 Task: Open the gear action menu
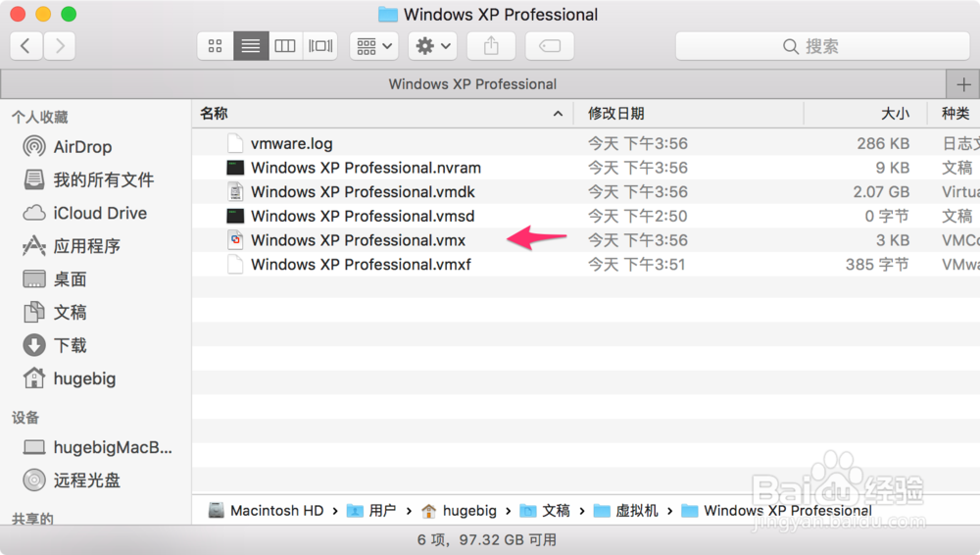pos(432,46)
